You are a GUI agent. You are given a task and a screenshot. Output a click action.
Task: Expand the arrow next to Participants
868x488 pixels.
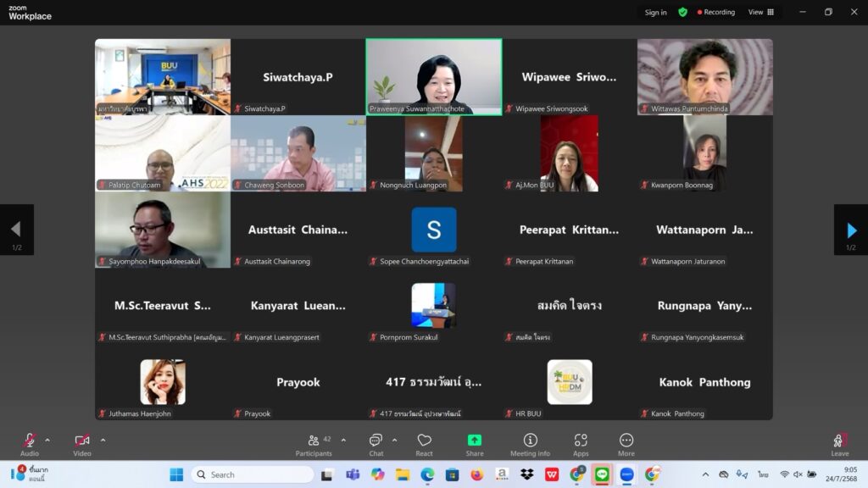coord(343,440)
